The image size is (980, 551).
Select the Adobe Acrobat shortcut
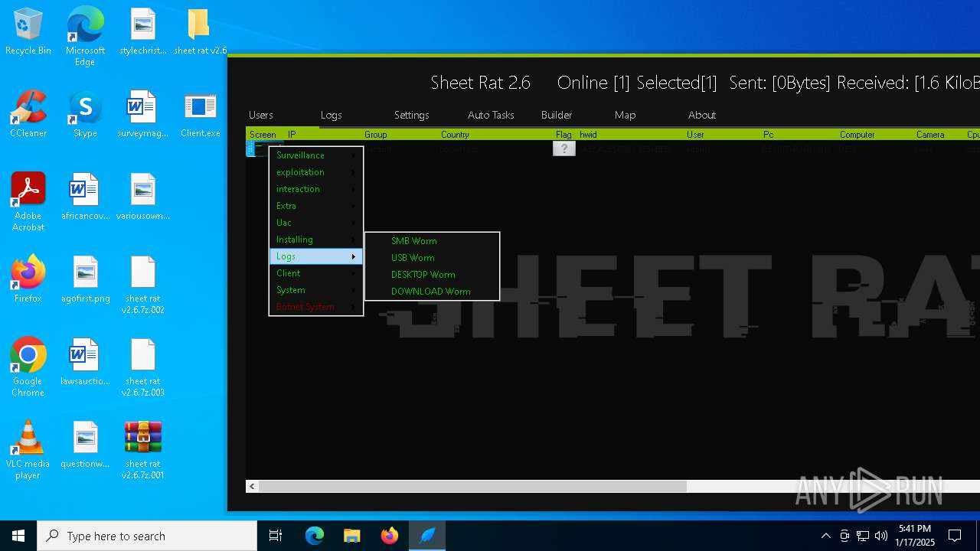pyautogui.click(x=28, y=203)
